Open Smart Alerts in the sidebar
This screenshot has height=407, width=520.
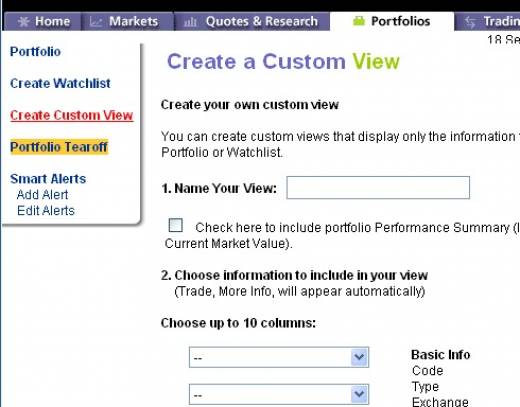48,179
